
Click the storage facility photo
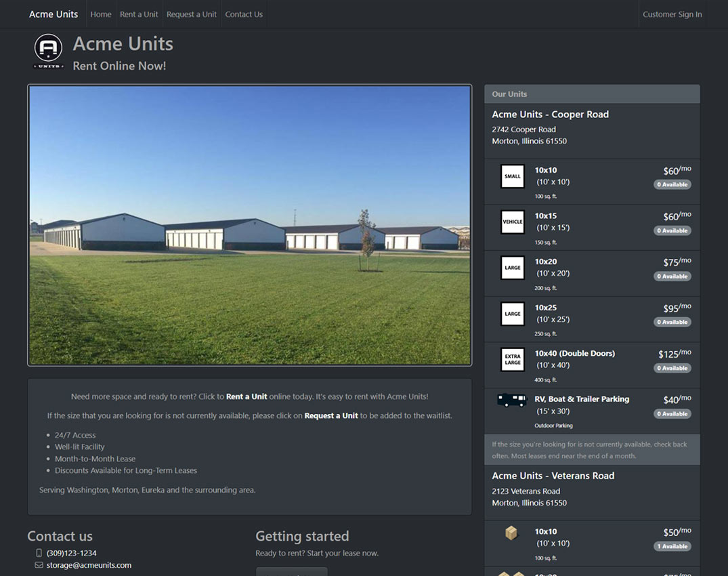pos(250,225)
